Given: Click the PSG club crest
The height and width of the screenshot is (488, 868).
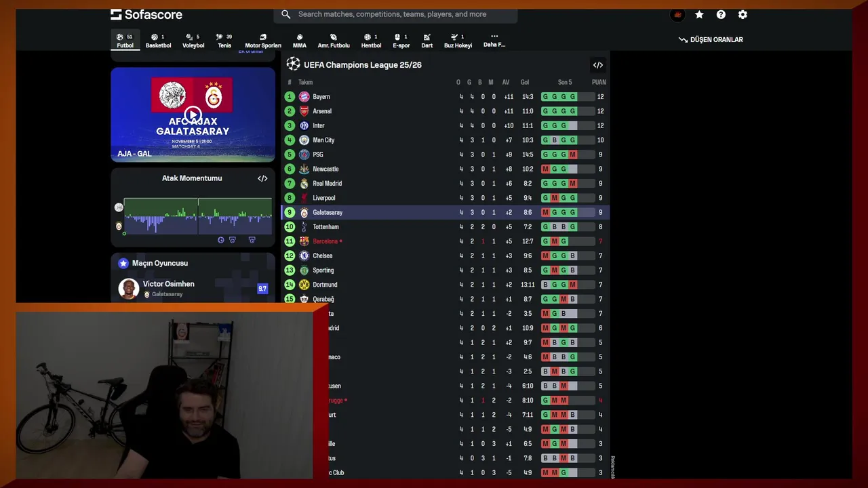Looking at the screenshot, I should pyautogui.click(x=304, y=155).
